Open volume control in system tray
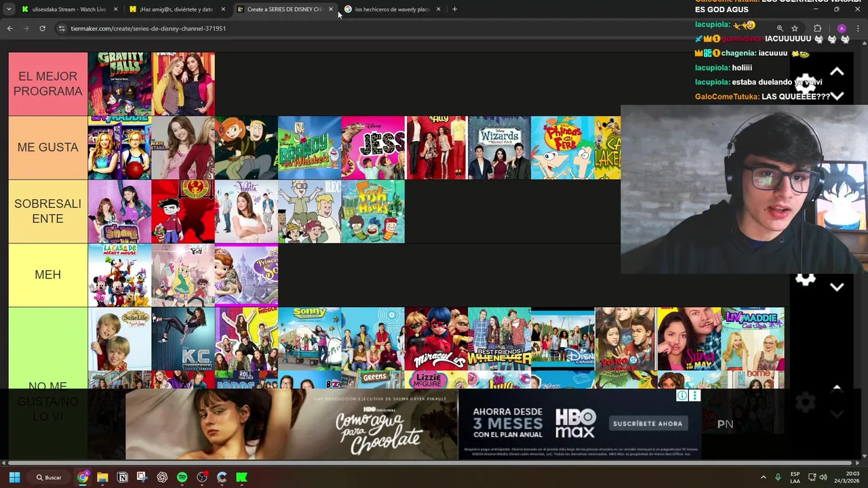Viewport: 868px width, 488px height. [x=823, y=477]
